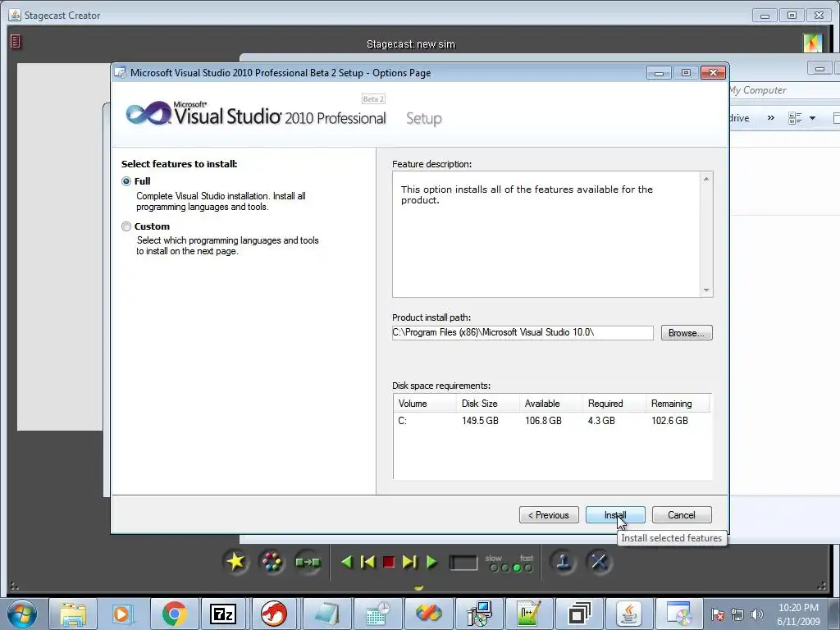Click the Java coffee cup taskbar icon

(x=629, y=614)
